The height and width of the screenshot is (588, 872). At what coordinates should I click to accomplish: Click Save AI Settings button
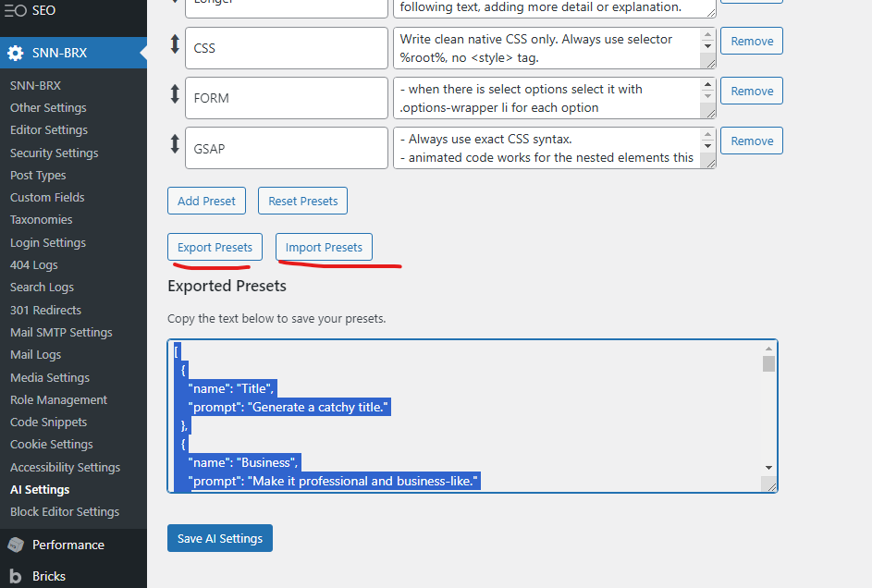tap(220, 538)
